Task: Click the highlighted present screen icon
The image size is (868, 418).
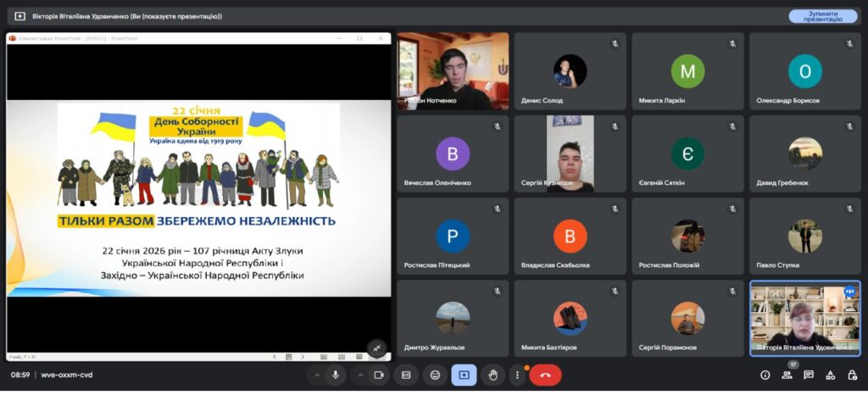Action: [464, 375]
